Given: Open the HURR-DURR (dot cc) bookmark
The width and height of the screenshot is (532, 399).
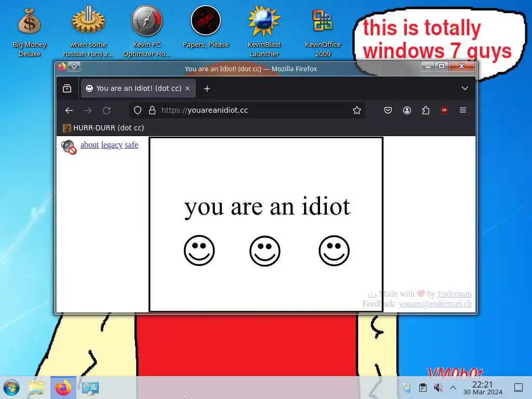Looking at the screenshot, I should (x=103, y=128).
